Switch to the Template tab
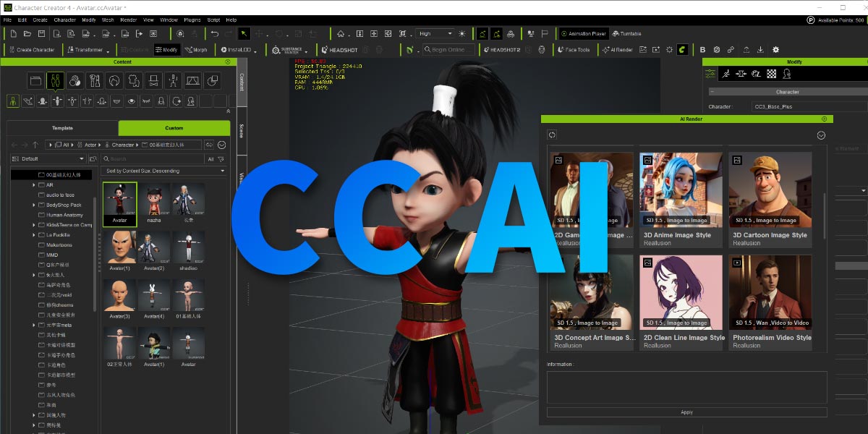This screenshot has width=868, height=434. coord(62,128)
